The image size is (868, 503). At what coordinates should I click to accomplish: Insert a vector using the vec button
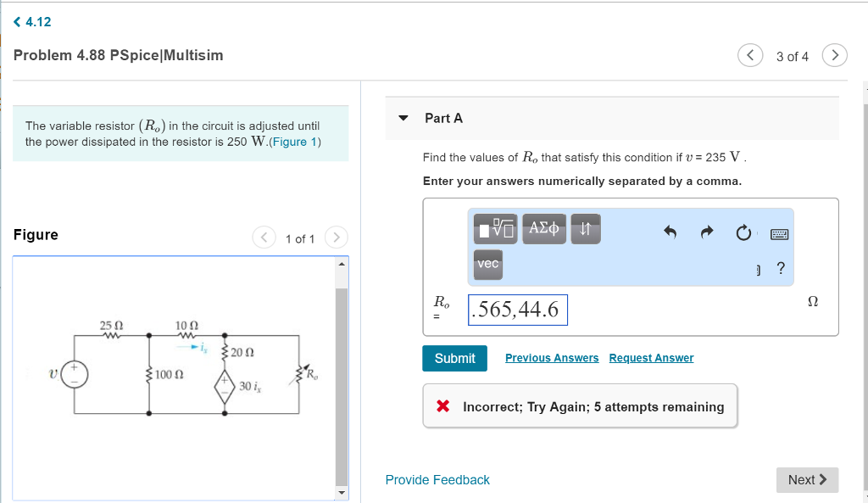click(x=487, y=264)
